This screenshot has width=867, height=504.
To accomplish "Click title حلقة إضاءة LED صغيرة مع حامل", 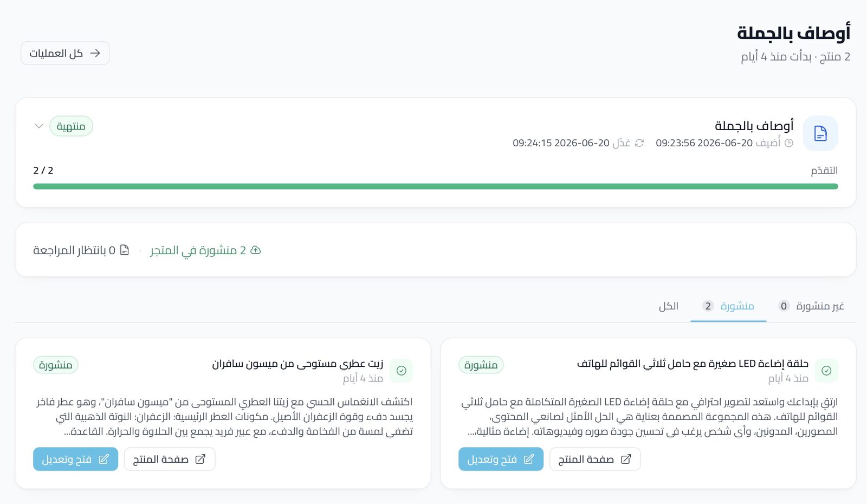I will [x=693, y=364].
